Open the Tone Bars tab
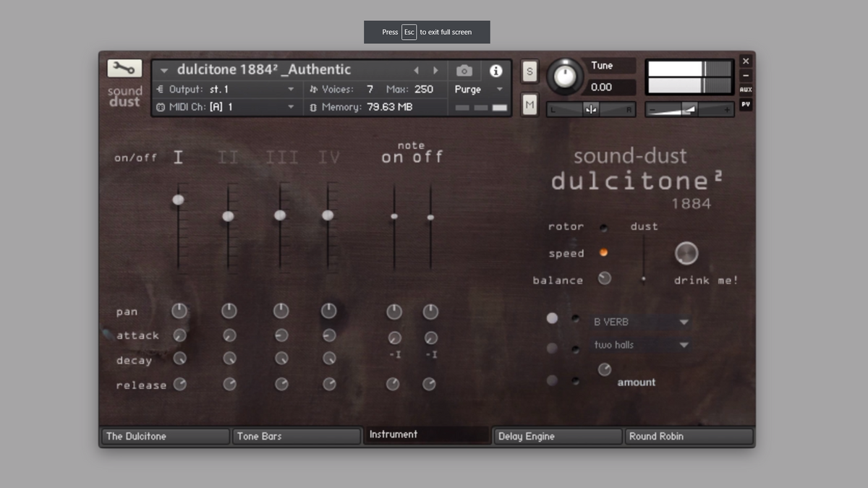The width and height of the screenshot is (868, 488). [296, 436]
